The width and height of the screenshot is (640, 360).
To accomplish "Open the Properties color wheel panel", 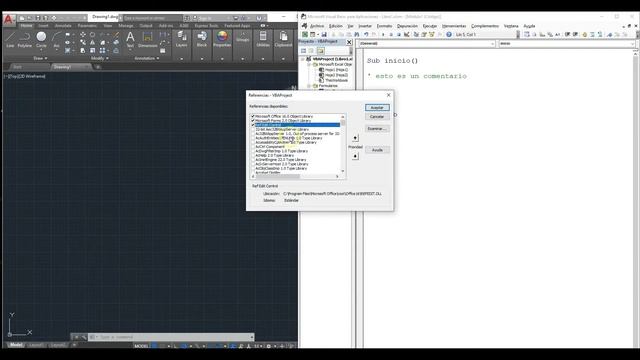I will coord(222,39).
